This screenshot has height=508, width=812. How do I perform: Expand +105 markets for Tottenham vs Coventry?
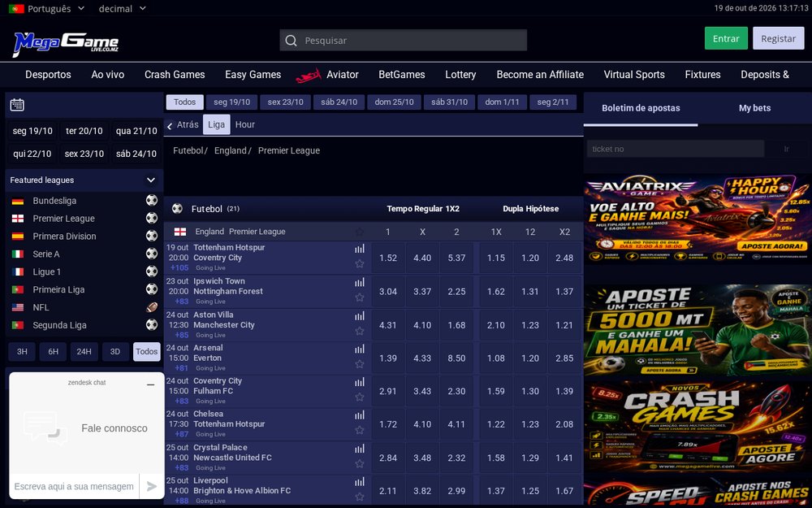179,268
